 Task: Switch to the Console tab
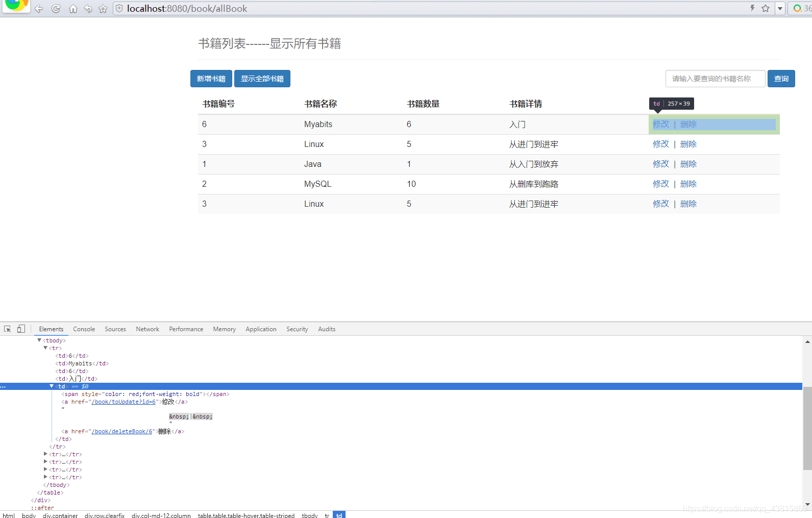pos(84,329)
